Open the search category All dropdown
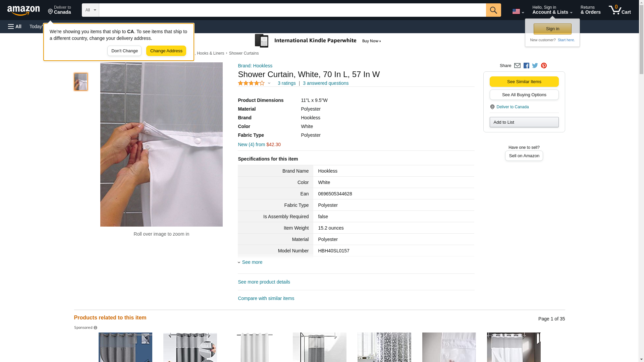Screen dimensions: 644x362 coord(90,10)
